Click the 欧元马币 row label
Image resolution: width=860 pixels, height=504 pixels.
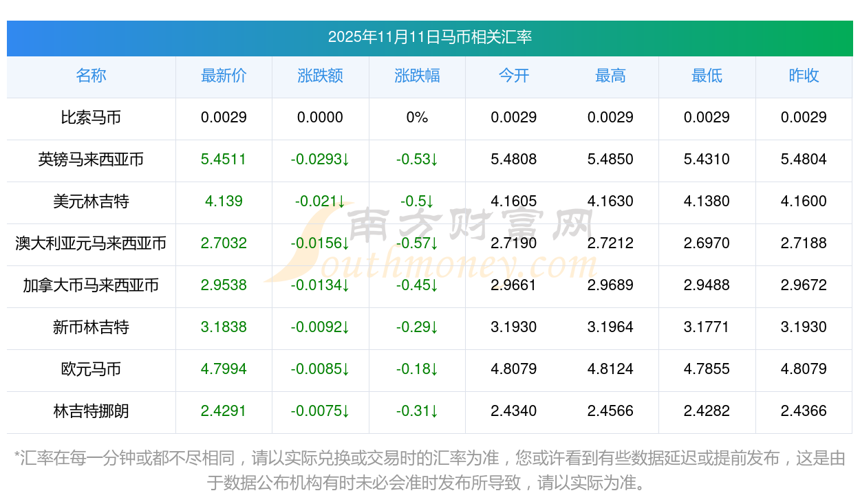coord(91,369)
